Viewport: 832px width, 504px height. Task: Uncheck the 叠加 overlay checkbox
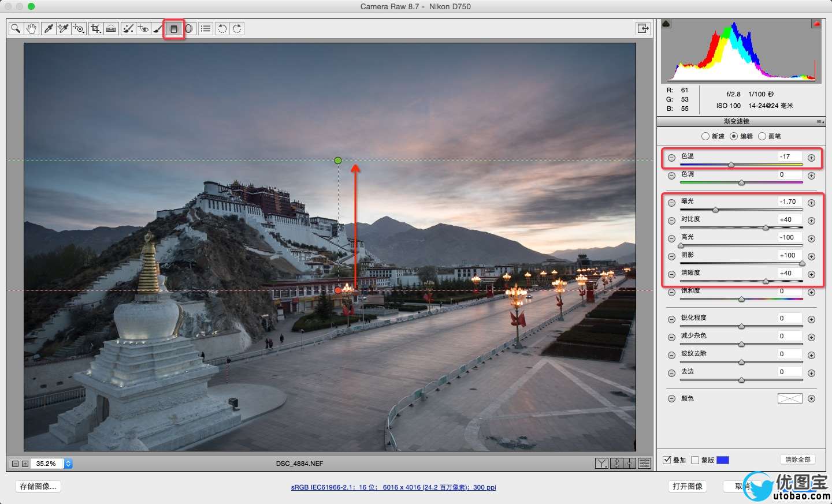(667, 460)
